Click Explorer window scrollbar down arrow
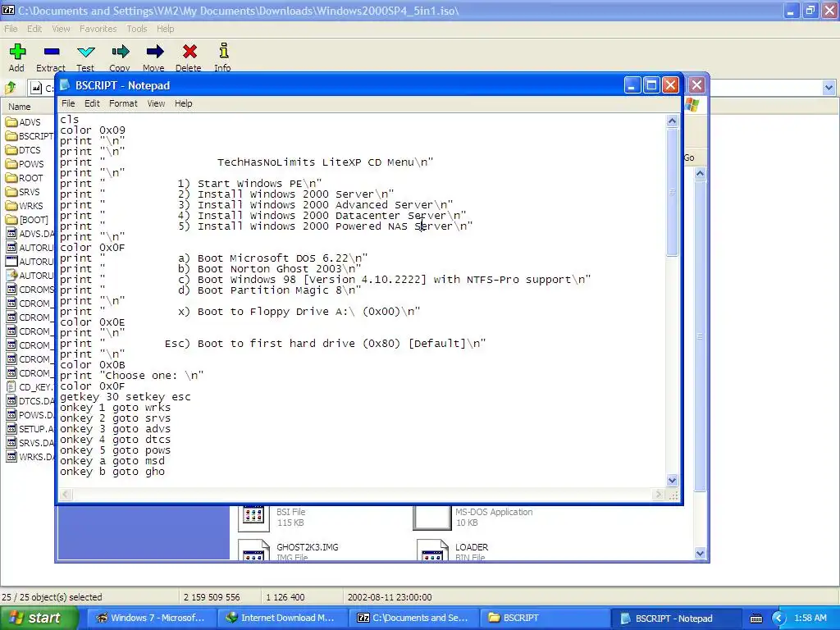Image resolution: width=840 pixels, height=630 pixels. pos(701,554)
